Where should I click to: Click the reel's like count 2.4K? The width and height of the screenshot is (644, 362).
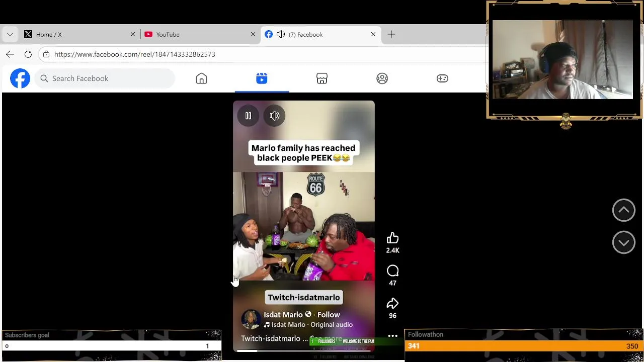pos(392,250)
